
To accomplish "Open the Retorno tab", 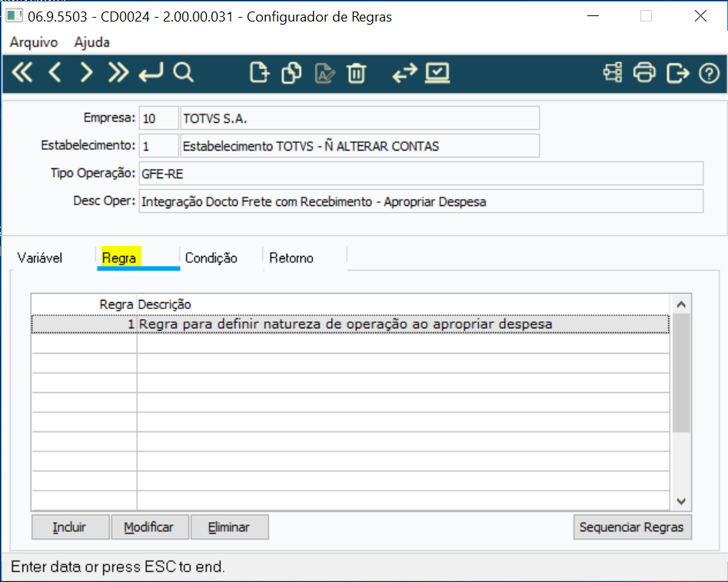I will pos(291,258).
